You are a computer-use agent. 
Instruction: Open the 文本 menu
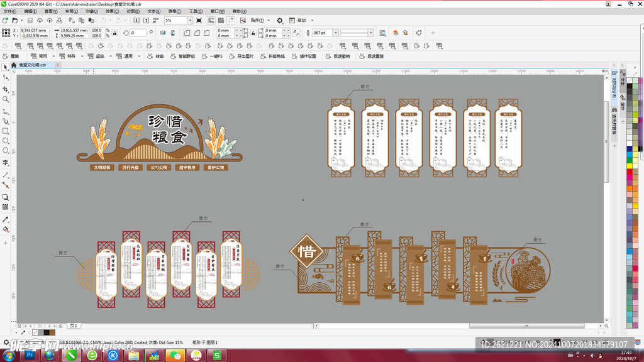point(153,11)
